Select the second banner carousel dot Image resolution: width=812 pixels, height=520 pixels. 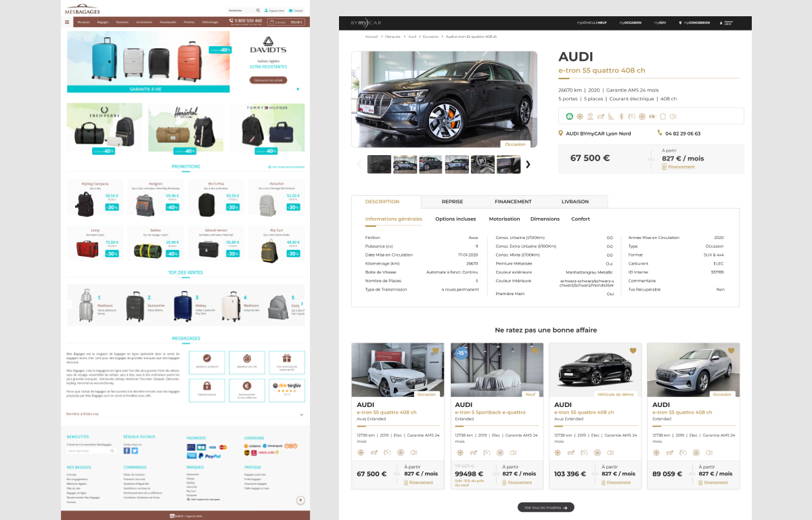coord(302,89)
